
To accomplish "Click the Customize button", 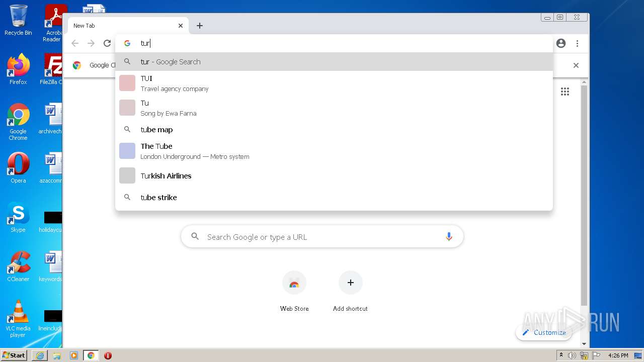I will 544,332.
